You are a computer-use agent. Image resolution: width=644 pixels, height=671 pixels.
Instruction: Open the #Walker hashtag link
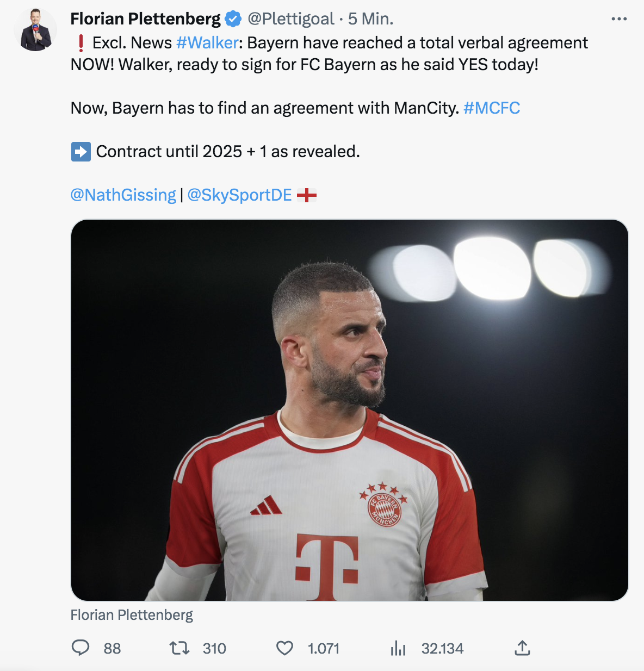pyautogui.click(x=207, y=43)
